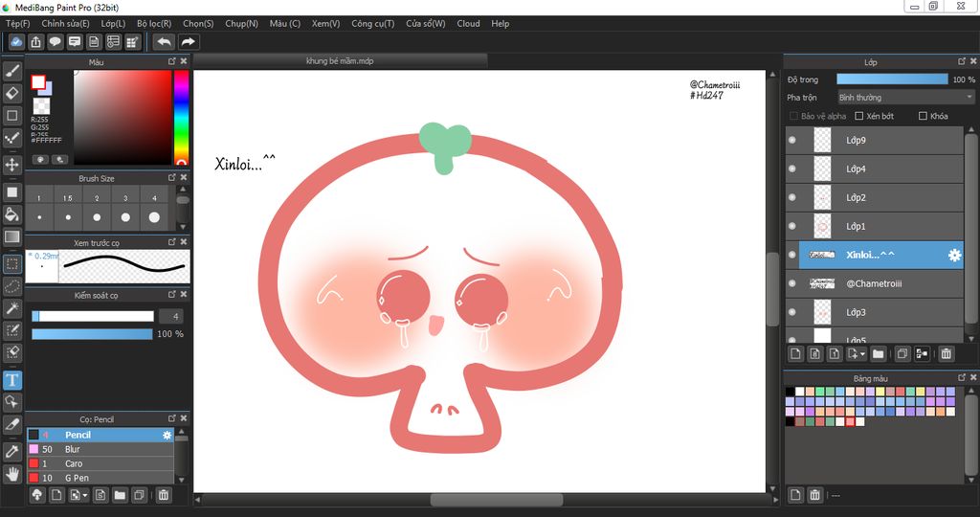Select the rectangular Select tool
The image size is (980, 517).
point(11,264)
